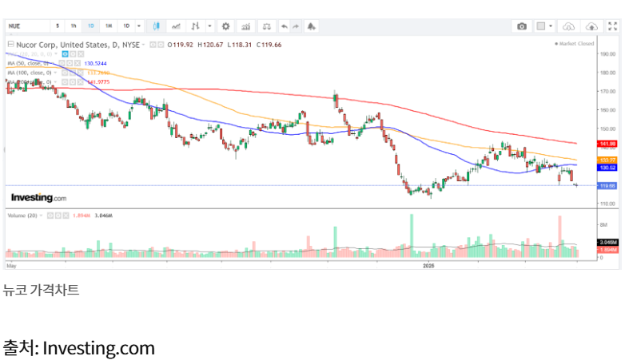Click the NUE symbol search field
The height and width of the screenshot is (364, 625).
click(x=28, y=26)
